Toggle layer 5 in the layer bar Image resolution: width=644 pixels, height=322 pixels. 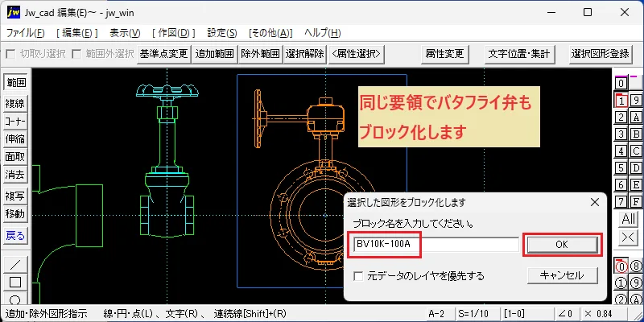point(621,168)
